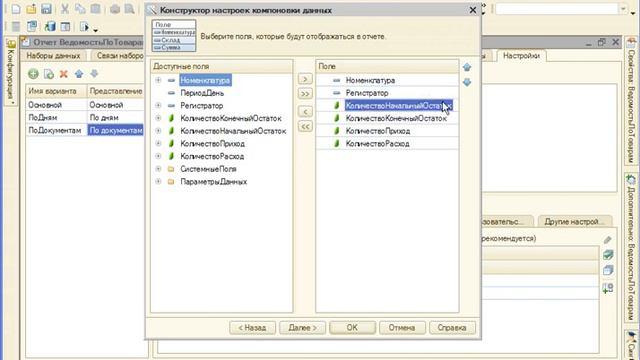Move the variant up with the blue arrow
This screenshot has height=360, width=640.
[x=79, y=74]
